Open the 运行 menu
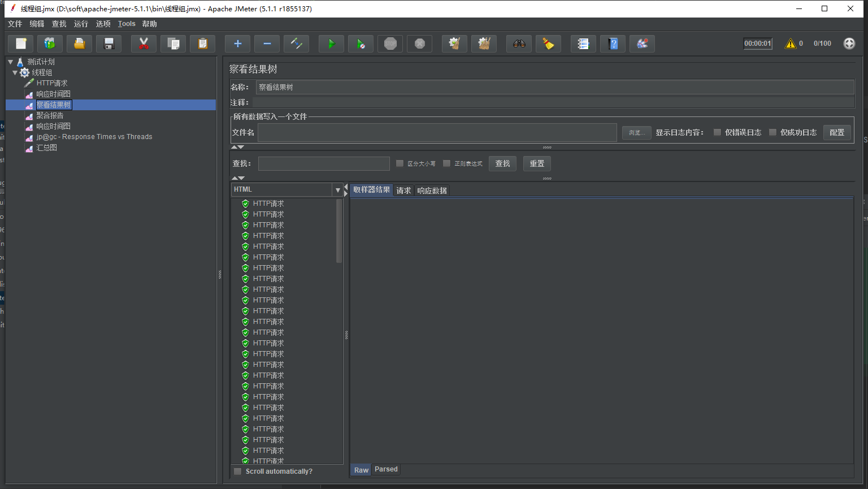This screenshot has width=868, height=489. pyautogui.click(x=81, y=24)
